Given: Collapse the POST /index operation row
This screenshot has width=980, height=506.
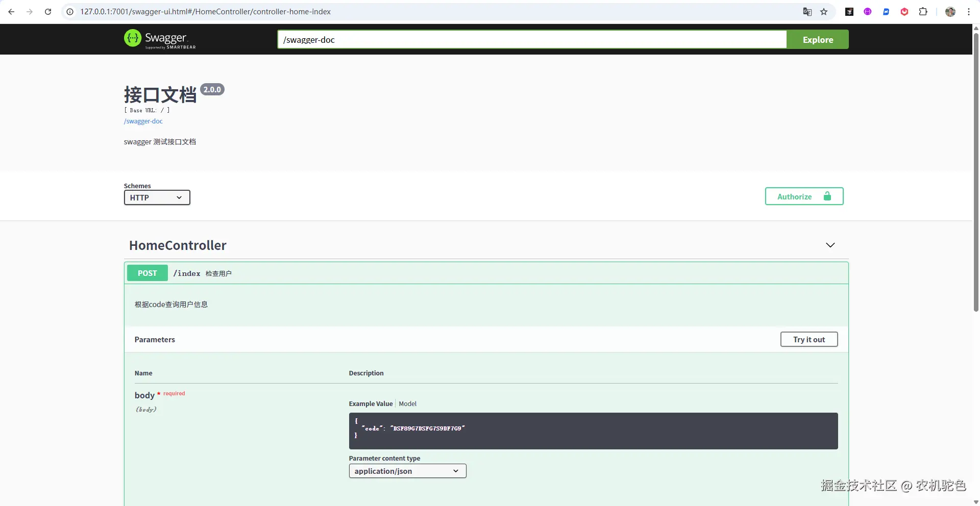Looking at the screenshot, I should pyautogui.click(x=485, y=273).
